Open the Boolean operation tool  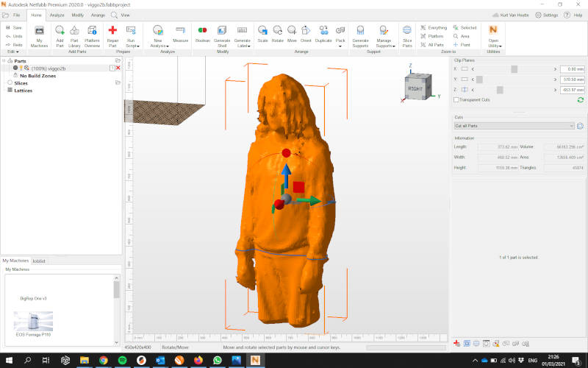pos(203,34)
